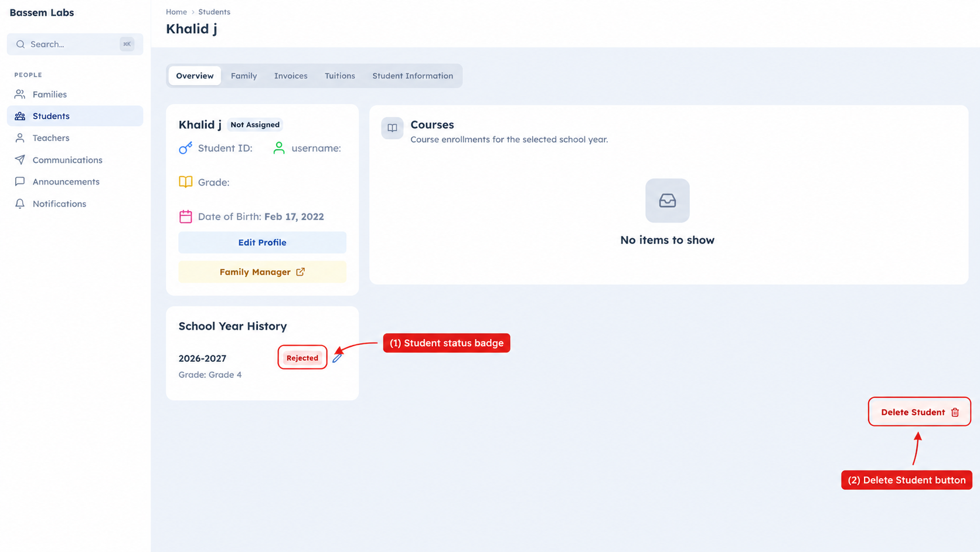Click the empty inbox tray icon
The width and height of the screenshot is (980, 552).
click(x=667, y=201)
